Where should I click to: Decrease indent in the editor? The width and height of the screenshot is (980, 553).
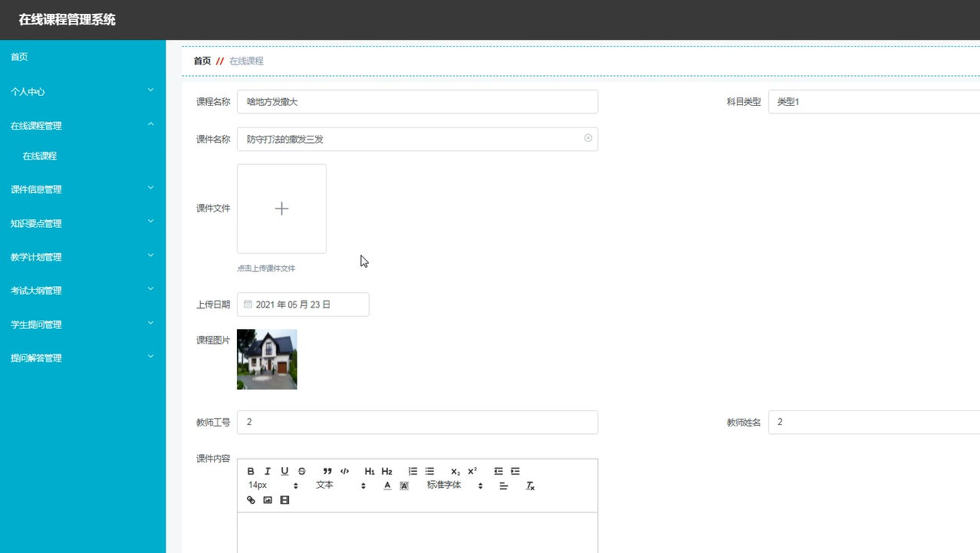pyautogui.click(x=498, y=471)
